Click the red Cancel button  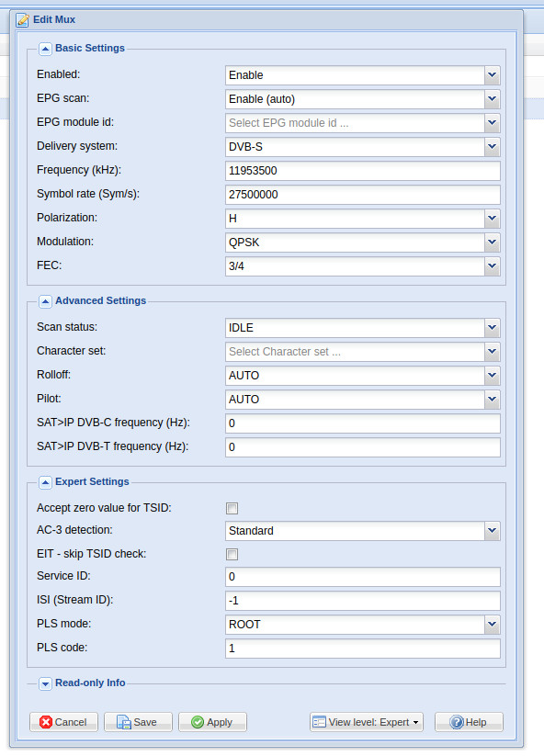pyautogui.click(x=63, y=722)
